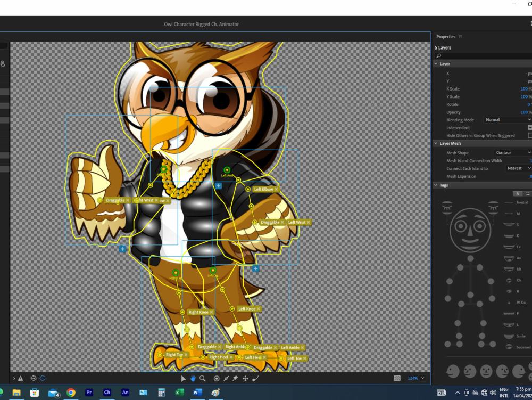Open the transparency grid toggle icon
Image resolution: width=532 pixels, height=400 pixels.
(397, 378)
